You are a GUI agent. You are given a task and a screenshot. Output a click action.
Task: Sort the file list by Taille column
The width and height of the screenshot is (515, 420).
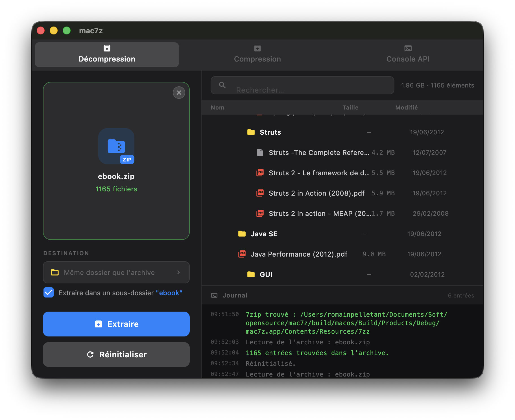(350, 108)
